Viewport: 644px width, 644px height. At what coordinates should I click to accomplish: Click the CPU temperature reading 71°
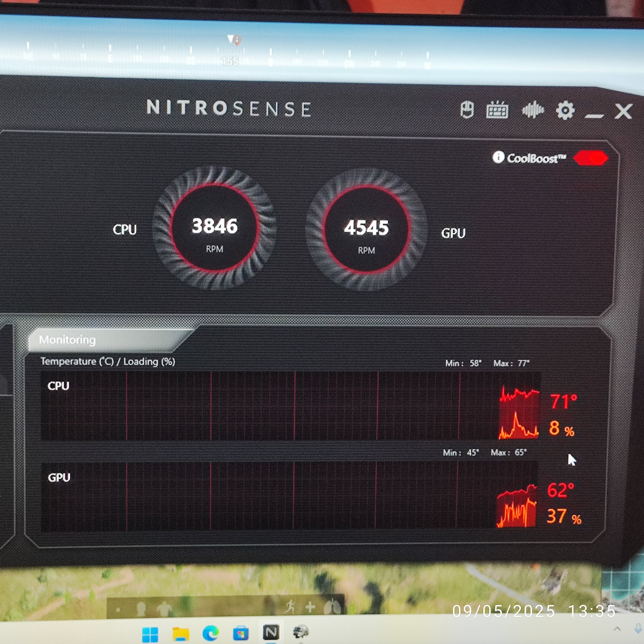pos(563,401)
